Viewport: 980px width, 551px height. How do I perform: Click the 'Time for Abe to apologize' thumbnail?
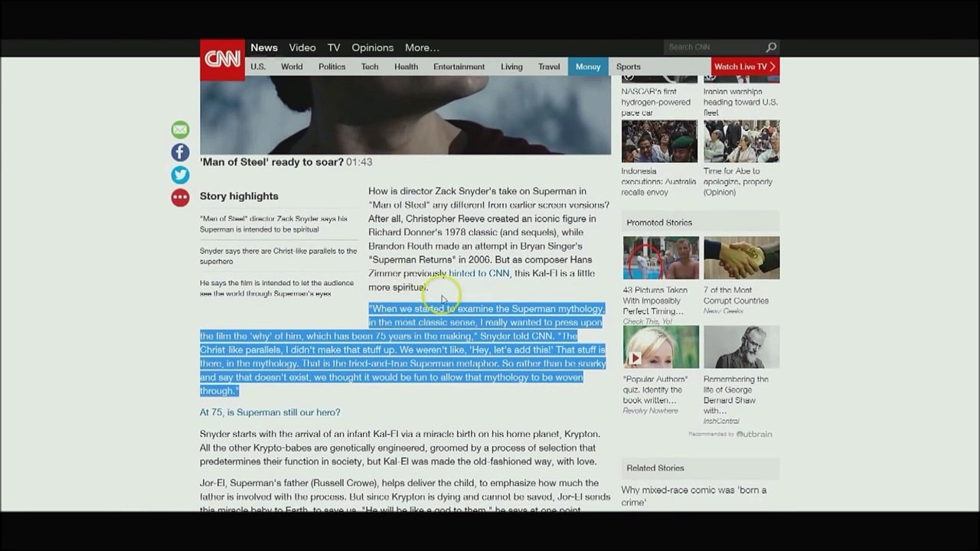click(x=741, y=141)
